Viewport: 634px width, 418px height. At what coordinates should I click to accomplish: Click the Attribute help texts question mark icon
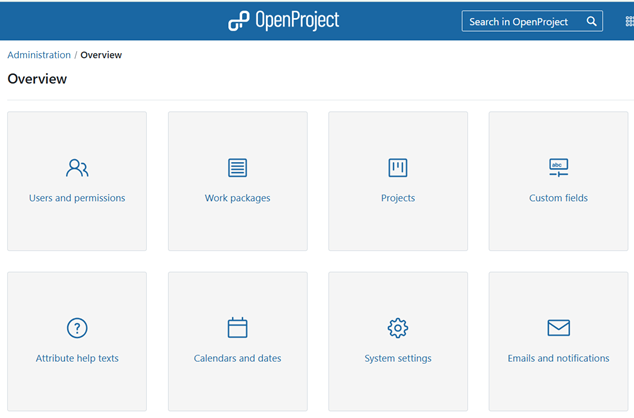tap(77, 328)
